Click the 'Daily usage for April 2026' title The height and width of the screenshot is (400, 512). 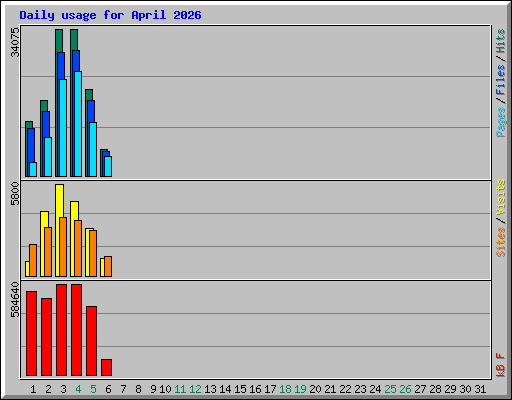110,16
